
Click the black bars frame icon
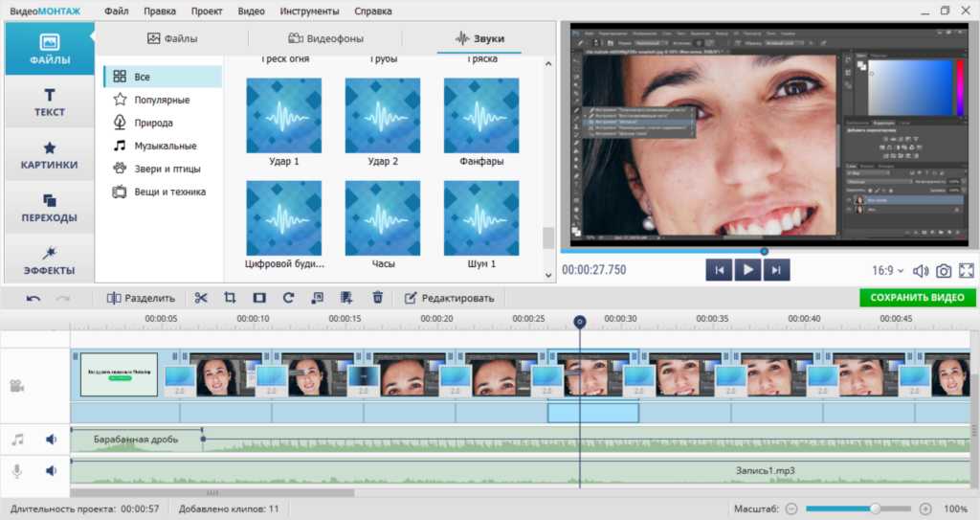[259, 298]
